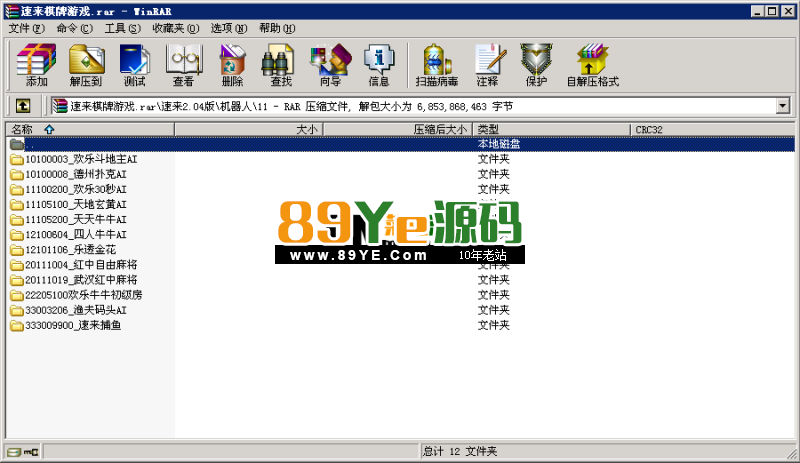Click 总计 12 文件夹 status text

point(460,451)
